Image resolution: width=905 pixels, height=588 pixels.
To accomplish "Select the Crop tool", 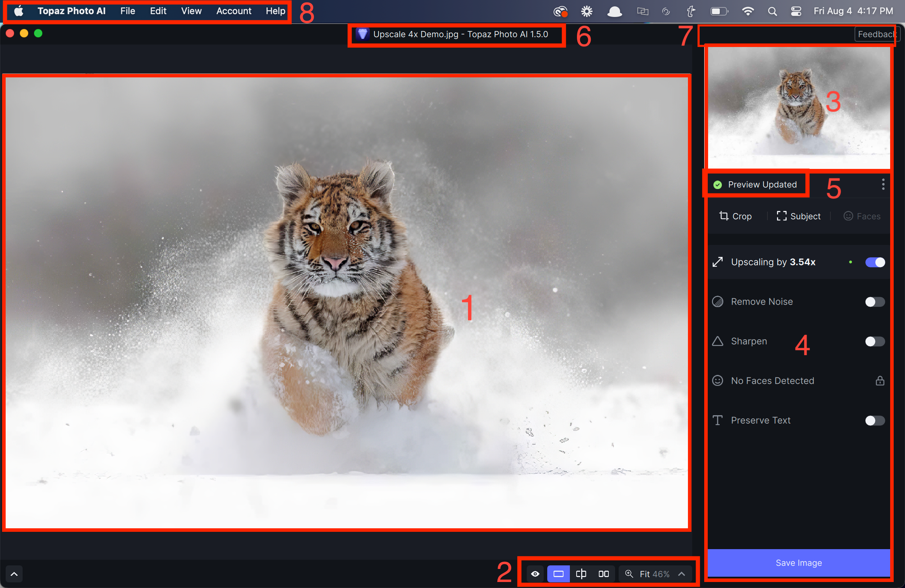I will [735, 216].
